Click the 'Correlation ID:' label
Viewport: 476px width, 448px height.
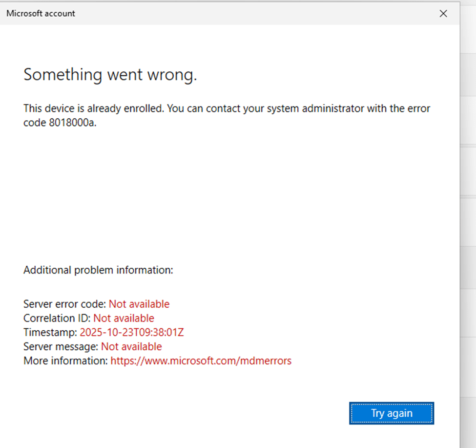point(57,318)
